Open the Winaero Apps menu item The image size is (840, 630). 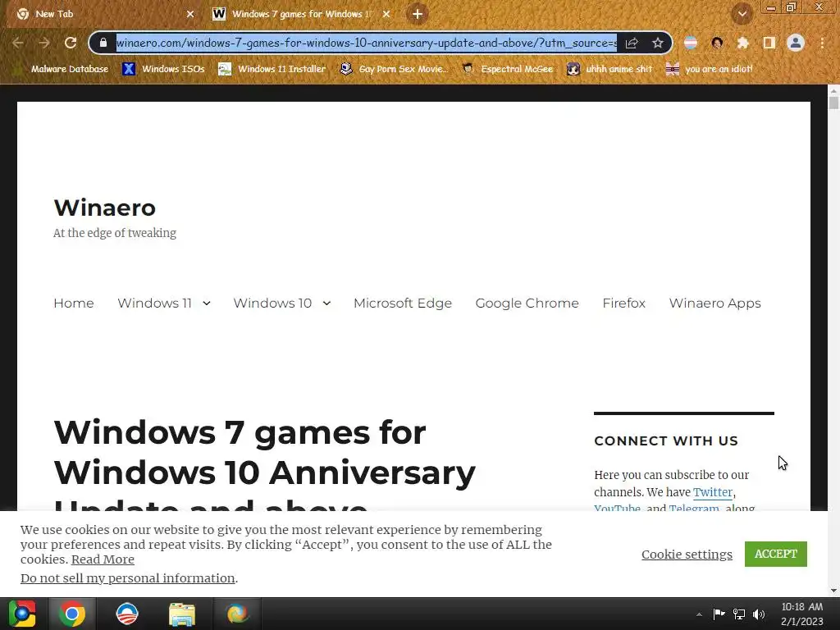point(714,304)
